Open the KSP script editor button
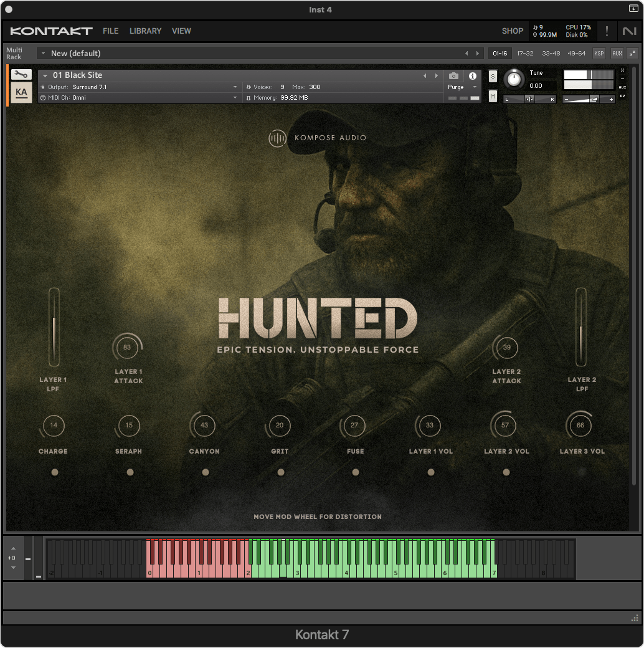This screenshot has height=648, width=644. click(x=599, y=54)
